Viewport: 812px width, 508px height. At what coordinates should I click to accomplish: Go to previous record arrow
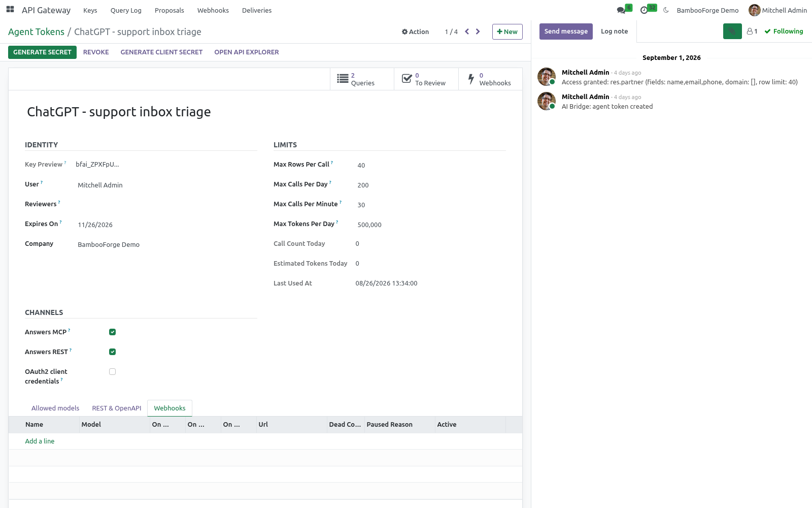pyautogui.click(x=467, y=31)
